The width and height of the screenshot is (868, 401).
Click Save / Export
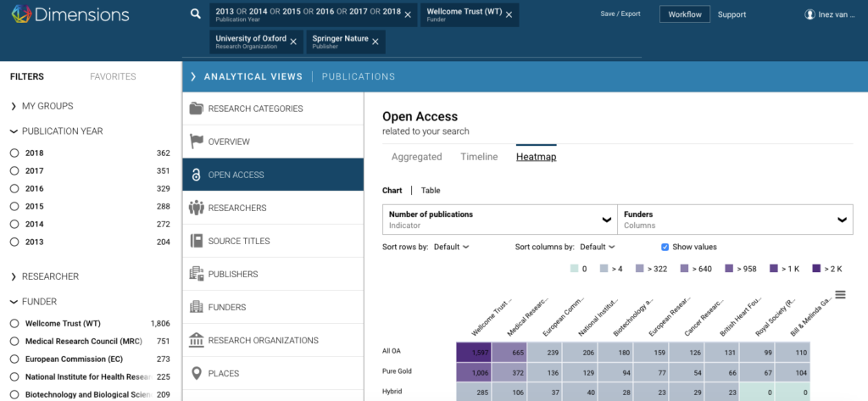pos(620,14)
